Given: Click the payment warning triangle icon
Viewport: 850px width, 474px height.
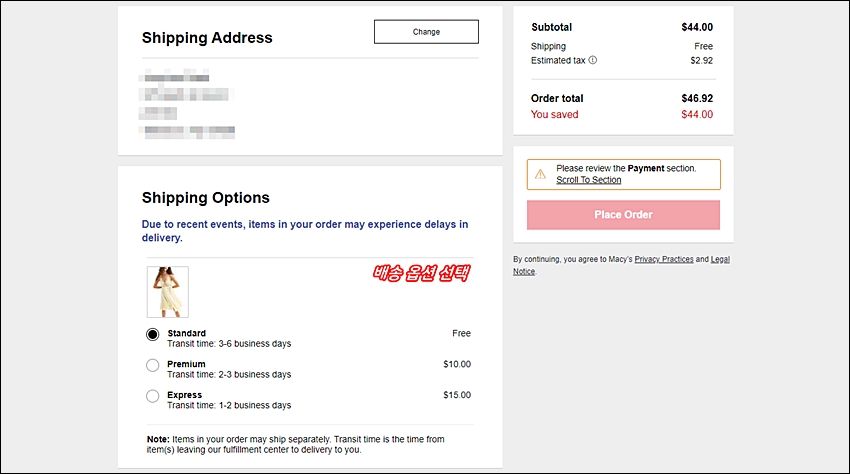Looking at the screenshot, I should (540, 174).
